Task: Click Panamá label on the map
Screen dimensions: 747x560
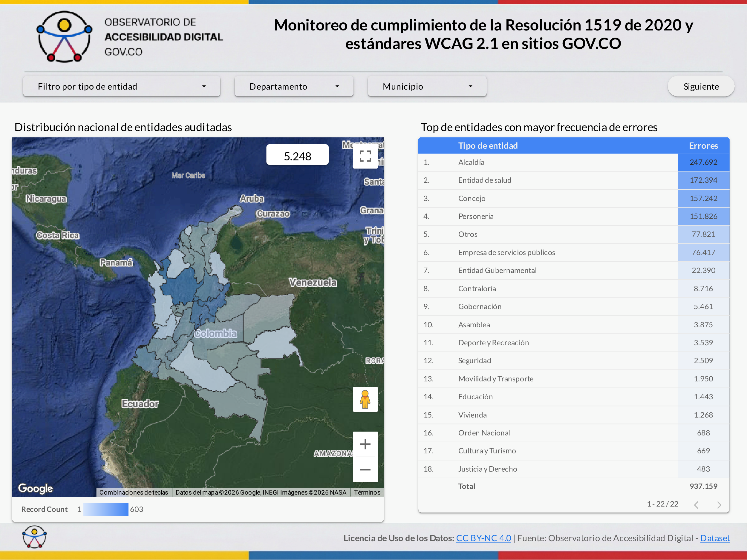Action: [x=116, y=262]
